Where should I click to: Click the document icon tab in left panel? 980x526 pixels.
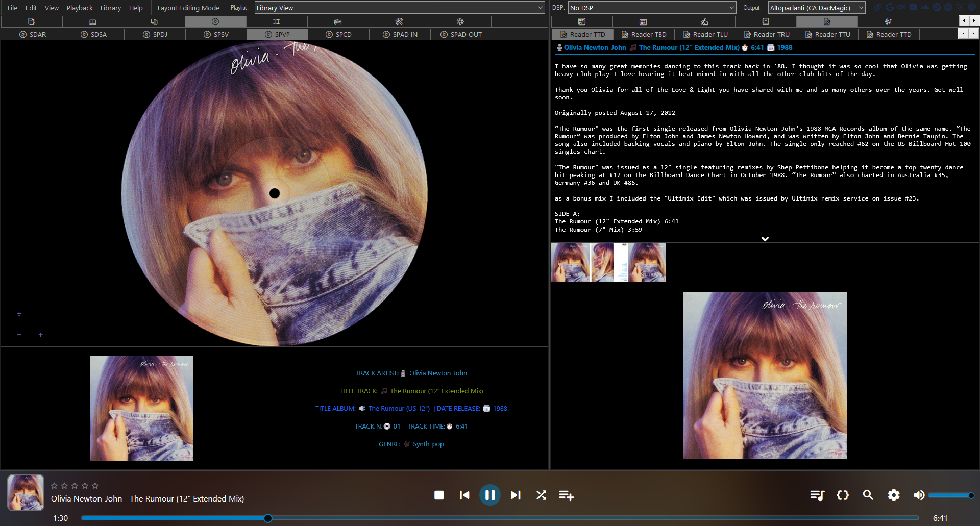coord(32,21)
